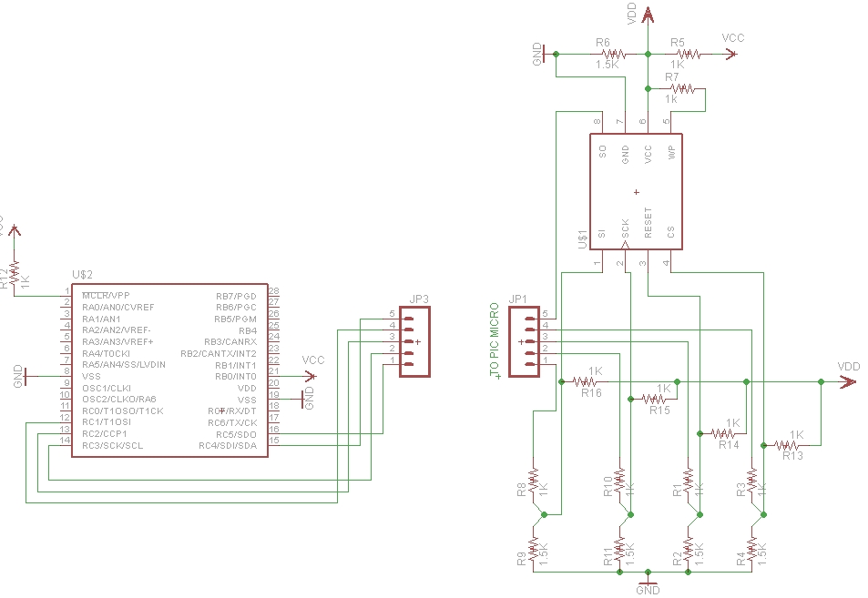Select the TO PIC MICRO annotation

coord(495,340)
